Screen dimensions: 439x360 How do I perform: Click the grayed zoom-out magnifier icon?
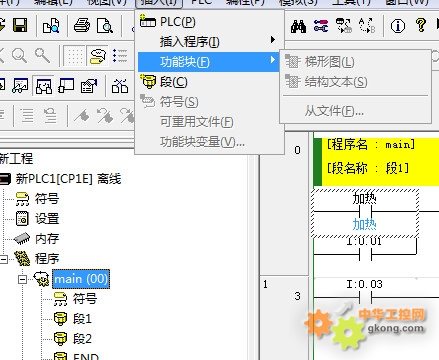click(19, 55)
